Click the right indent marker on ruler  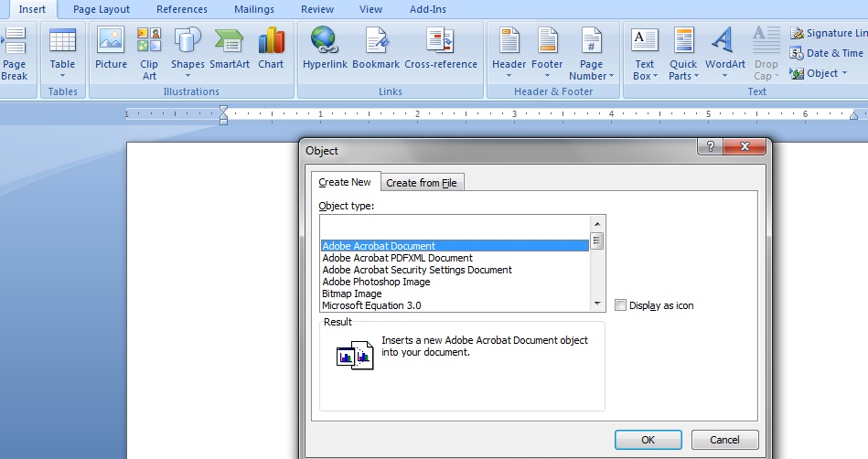(853, 115)
